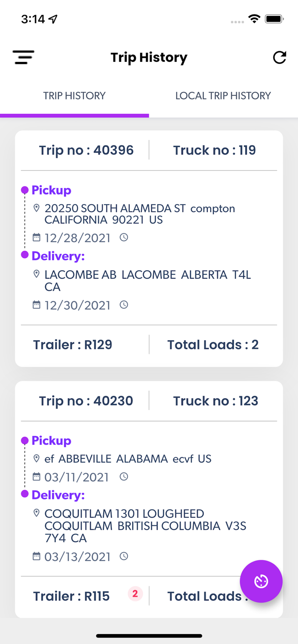The image size is (298, 644).
Task: Click the Trip no 40230 header
Action: 86,401
